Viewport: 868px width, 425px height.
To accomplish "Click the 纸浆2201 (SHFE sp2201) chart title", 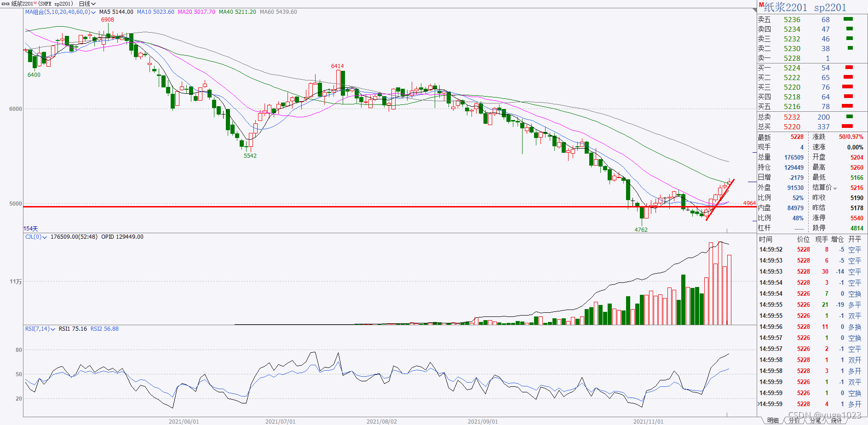I will 42,4.
